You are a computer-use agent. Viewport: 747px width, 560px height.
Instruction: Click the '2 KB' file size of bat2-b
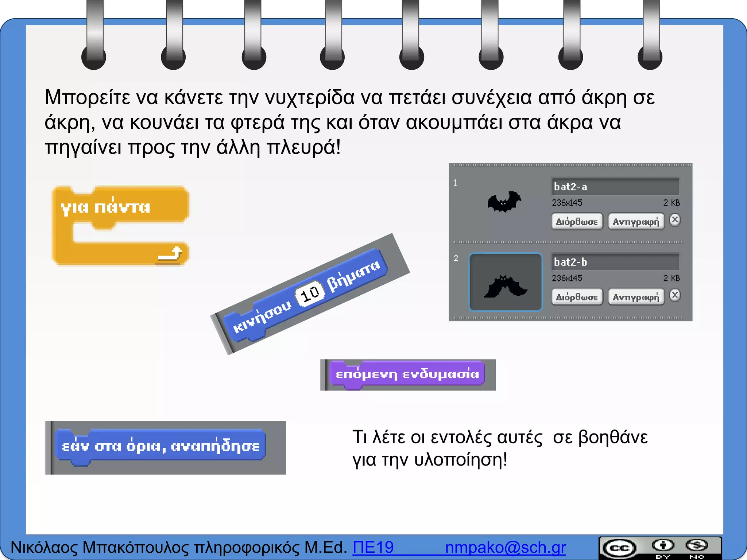(671, 278)
